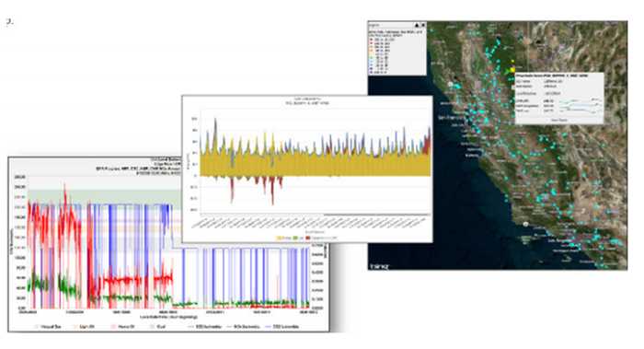Click the green arrow marker near yellow node
644x349 pixels.
click(508, 71)
